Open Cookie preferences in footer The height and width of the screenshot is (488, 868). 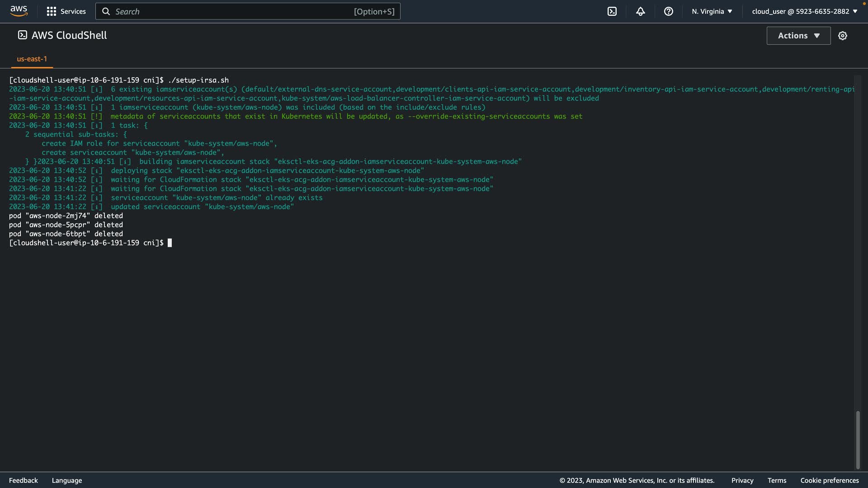[x=829, y=480]
